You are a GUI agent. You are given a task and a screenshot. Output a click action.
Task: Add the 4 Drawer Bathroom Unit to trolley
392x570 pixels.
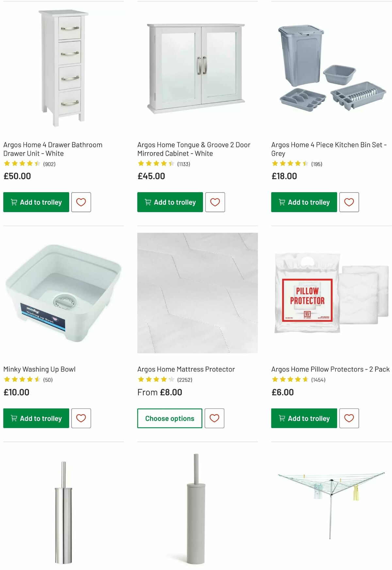(36, 202)
